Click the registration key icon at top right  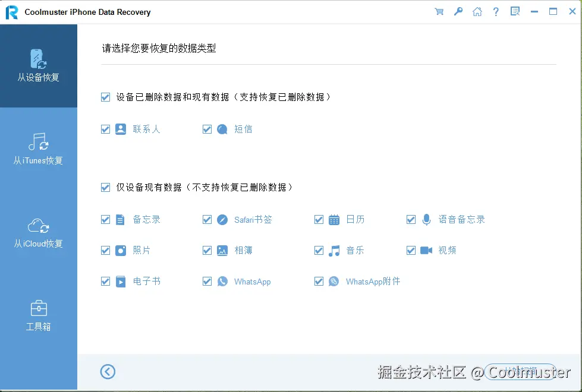(458, 11)
